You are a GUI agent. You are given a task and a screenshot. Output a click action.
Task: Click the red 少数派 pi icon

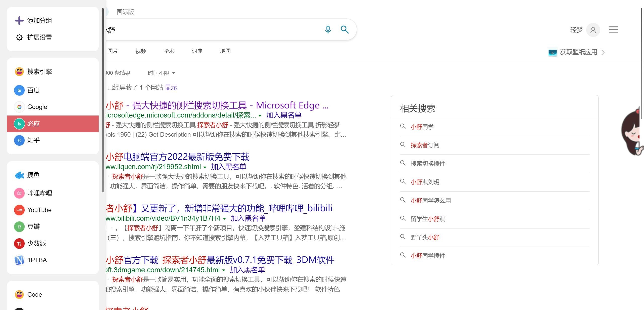(19, 244)
